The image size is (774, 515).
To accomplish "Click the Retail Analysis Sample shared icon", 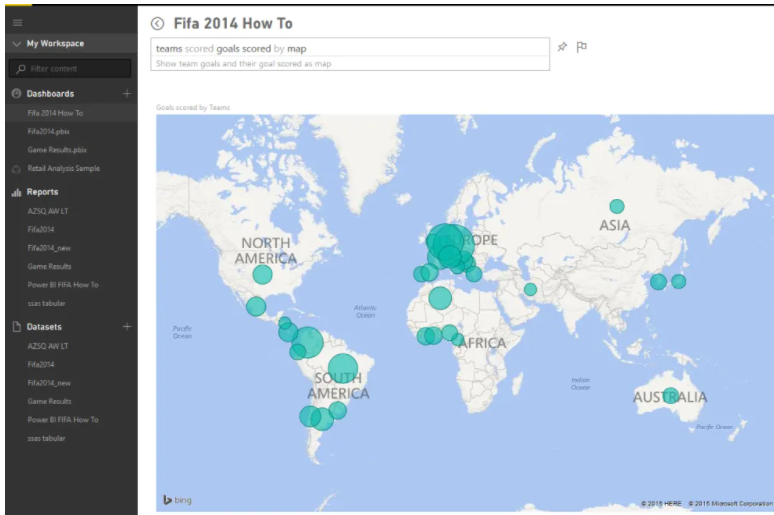I will (16, 169).
